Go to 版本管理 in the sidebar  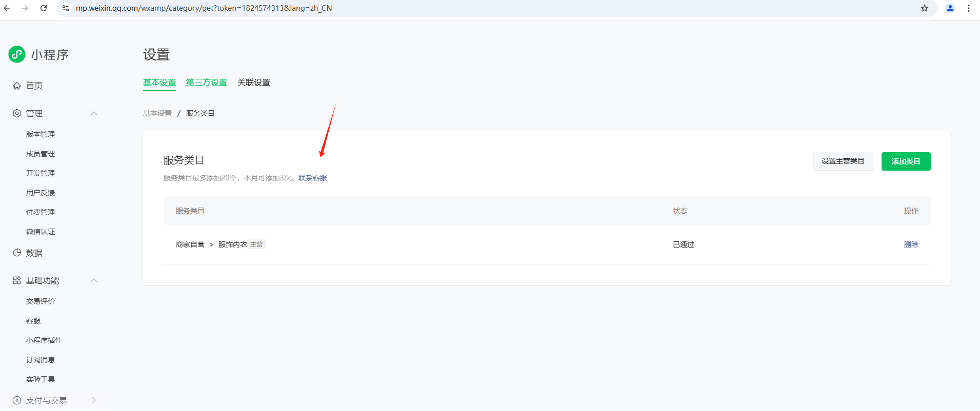click(x=41, y=134)
